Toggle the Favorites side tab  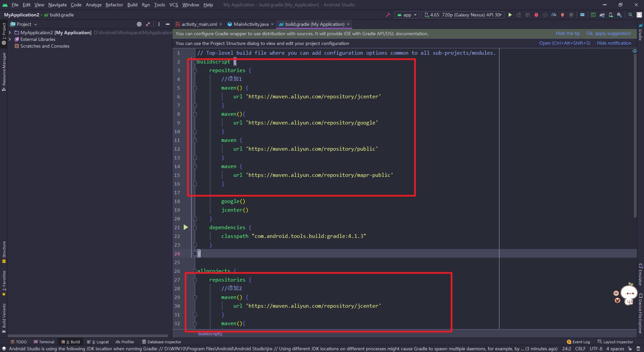click(4, 283)
